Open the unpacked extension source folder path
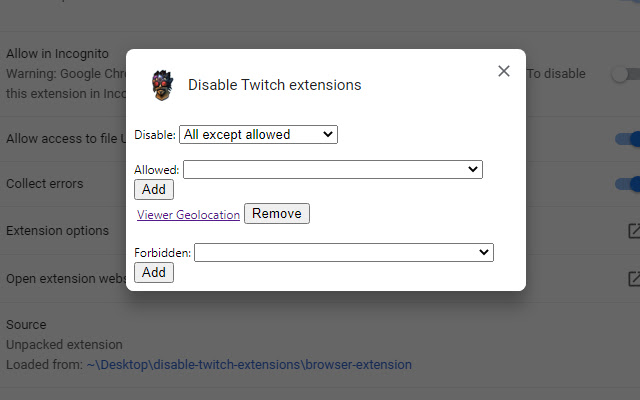 tap(249, 365)
